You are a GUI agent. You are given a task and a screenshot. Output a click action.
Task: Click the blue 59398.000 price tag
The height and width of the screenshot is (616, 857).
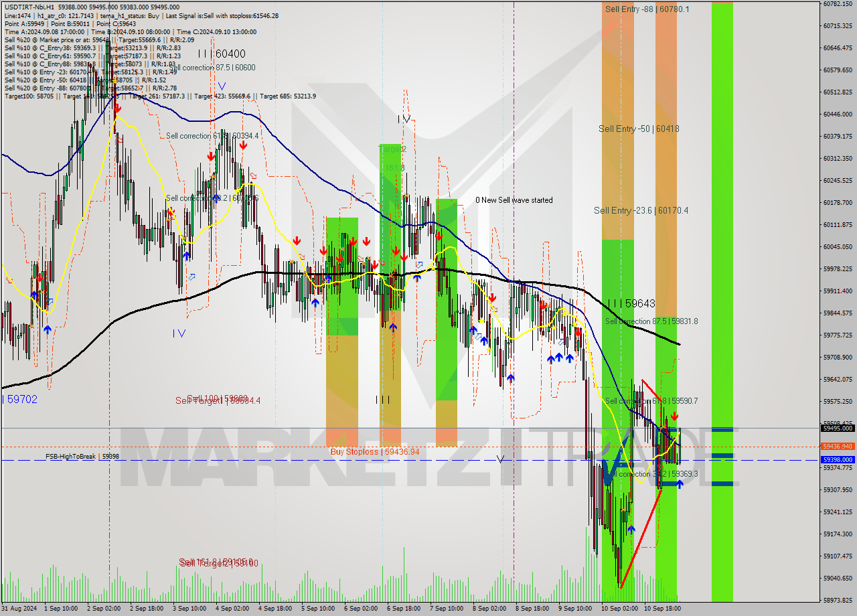(838, 459)
